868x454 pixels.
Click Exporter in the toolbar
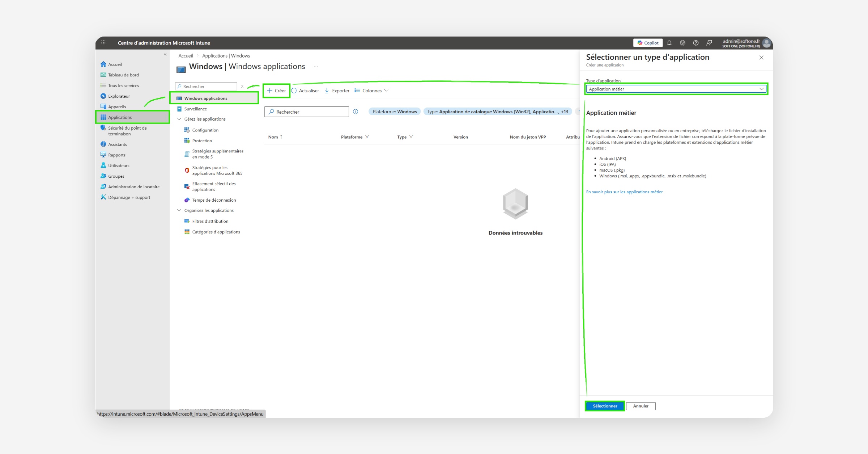[x=337, y=91]
